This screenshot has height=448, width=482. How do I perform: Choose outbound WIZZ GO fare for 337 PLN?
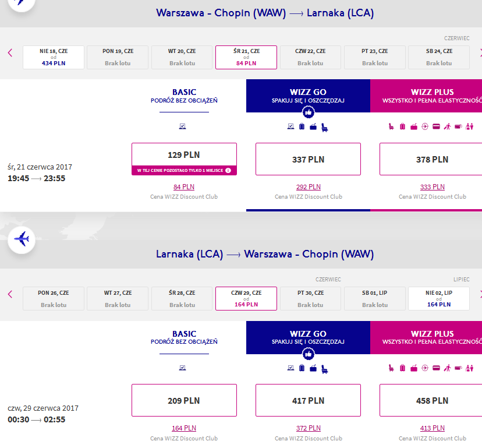(308, 159)
